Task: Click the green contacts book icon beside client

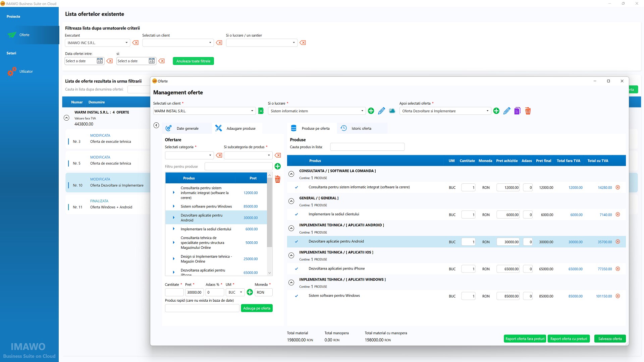Action: point(261,111)
